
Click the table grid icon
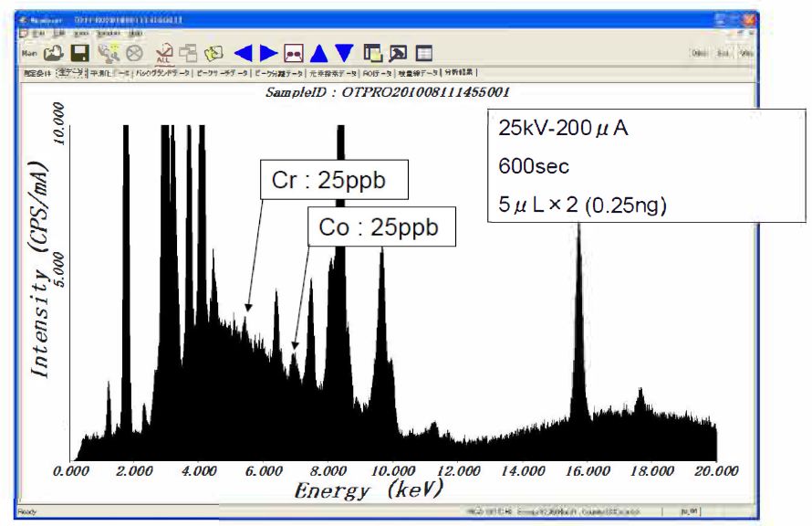coord(423,53)
